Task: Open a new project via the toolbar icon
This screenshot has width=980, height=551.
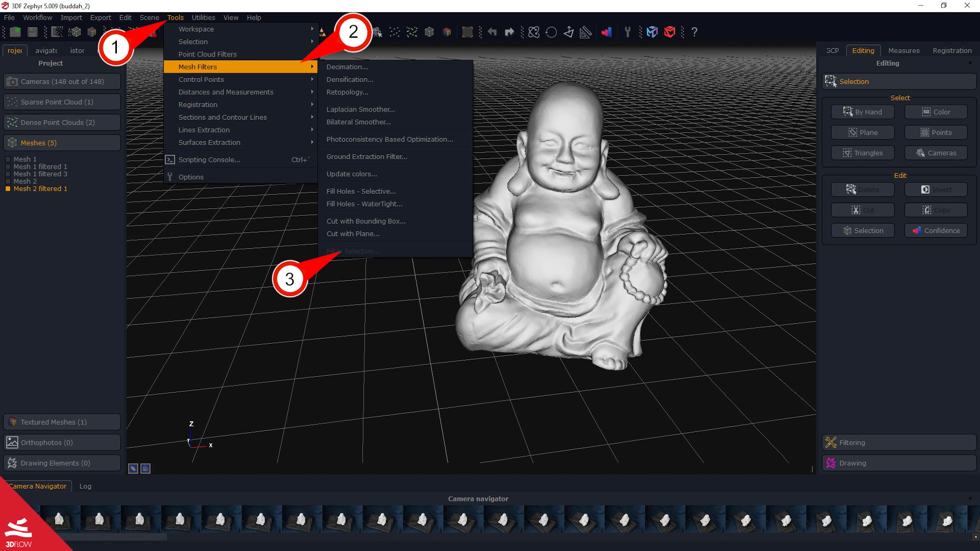Action: [16, 32]
